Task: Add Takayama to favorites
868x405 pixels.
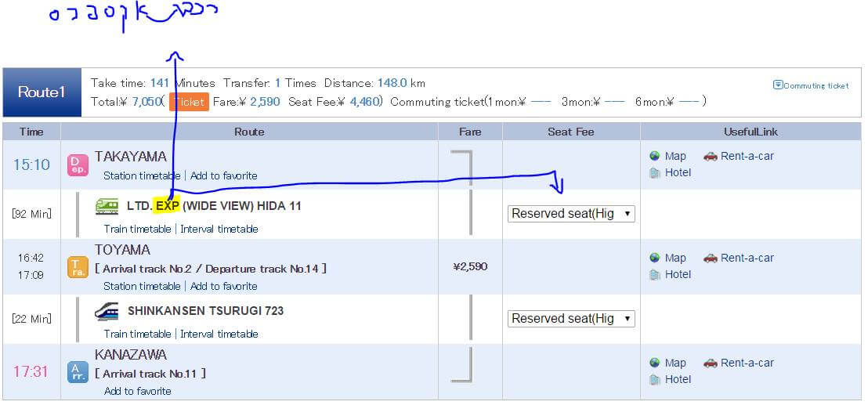Action: click(x=223, y=175)
